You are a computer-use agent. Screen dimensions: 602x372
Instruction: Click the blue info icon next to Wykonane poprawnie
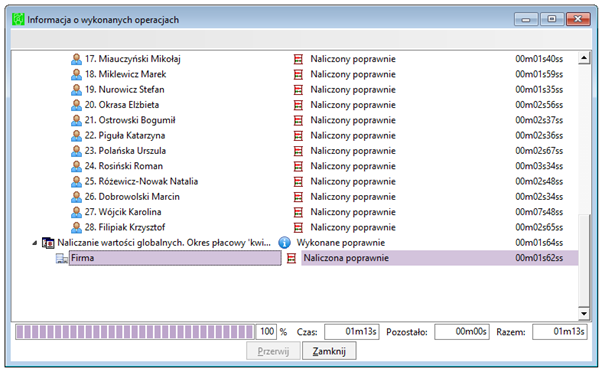coord(284,243)
